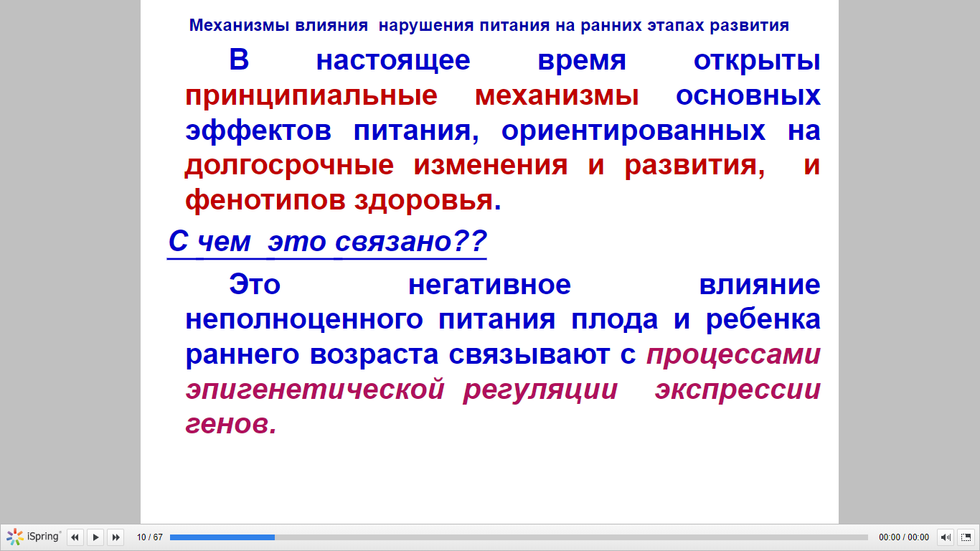Viewport: 980px width, 551px height.
Task: Skip to the next slide
Action: (116, 537)
